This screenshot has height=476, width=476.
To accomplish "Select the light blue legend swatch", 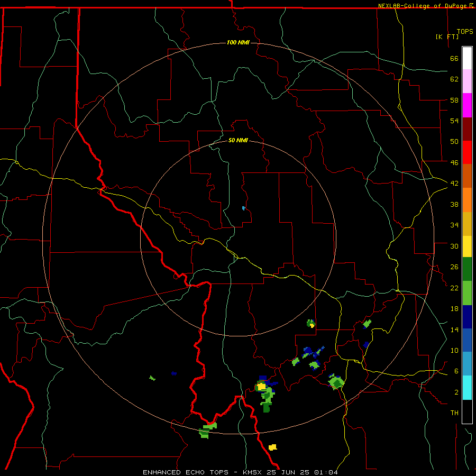I will coord(467,364).
